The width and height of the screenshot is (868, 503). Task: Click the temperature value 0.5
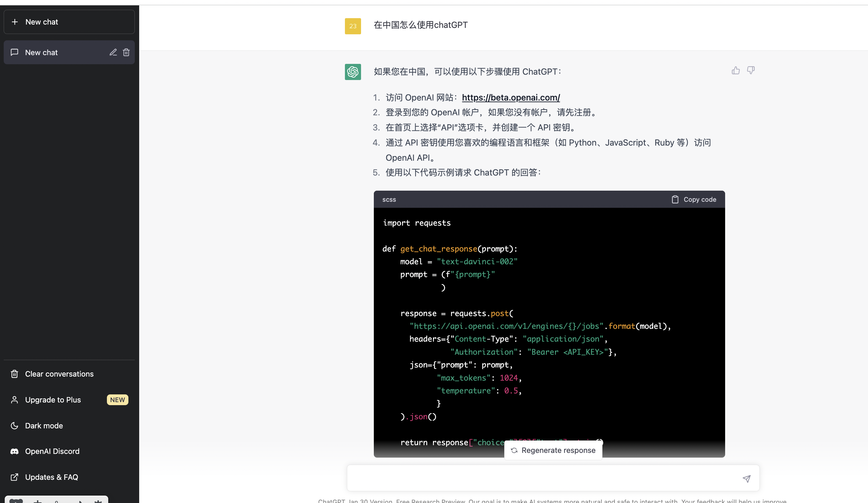point(511,391)
